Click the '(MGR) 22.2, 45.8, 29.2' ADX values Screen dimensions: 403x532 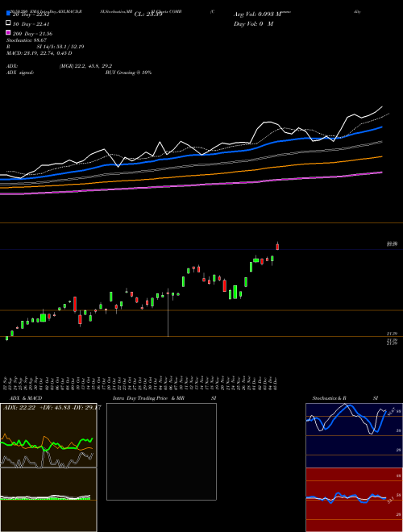click(85, 66)
